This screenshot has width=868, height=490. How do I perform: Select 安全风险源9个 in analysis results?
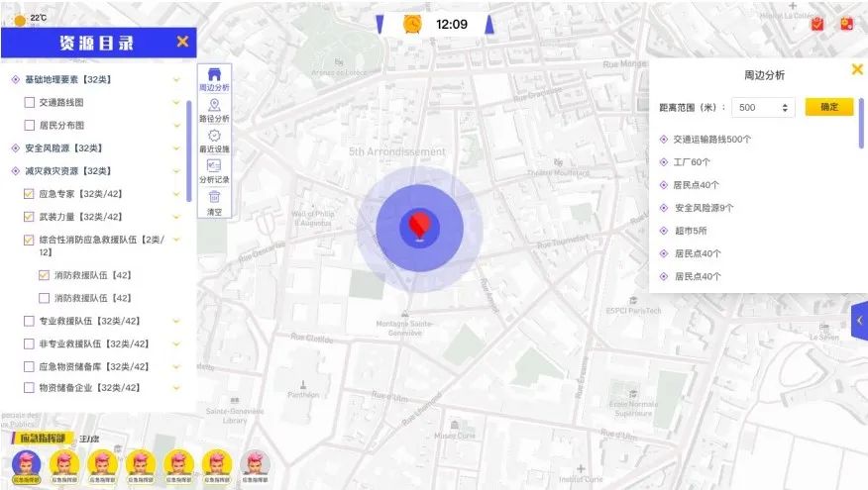(704, 208)
